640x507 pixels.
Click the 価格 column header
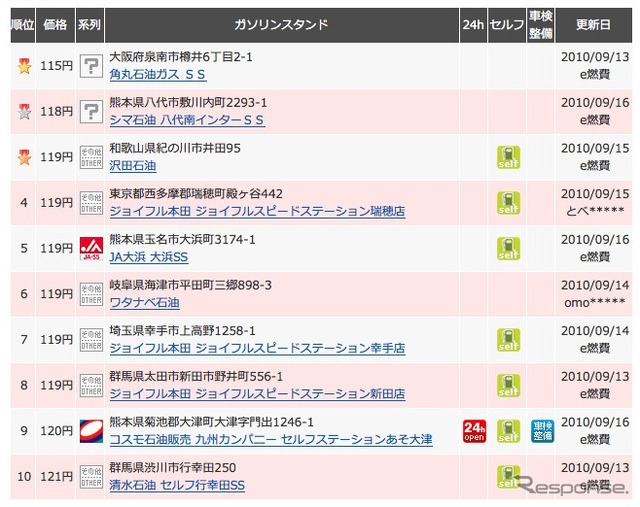point(56,25)
